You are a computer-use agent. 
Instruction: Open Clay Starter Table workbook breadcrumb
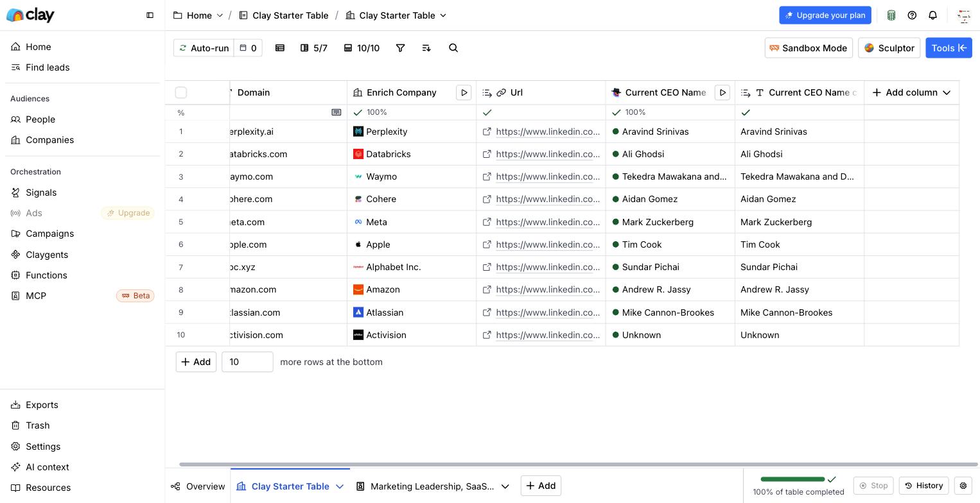(x=284, y=15)
